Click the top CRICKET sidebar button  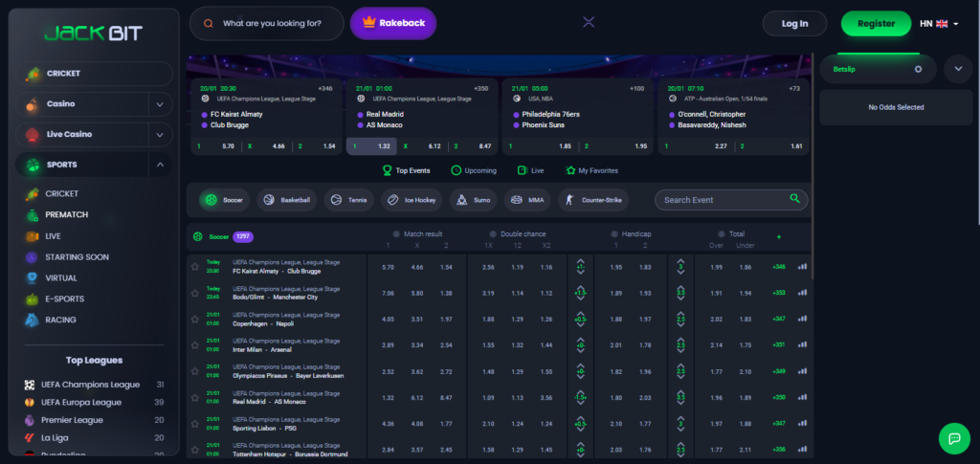point(94,74)
